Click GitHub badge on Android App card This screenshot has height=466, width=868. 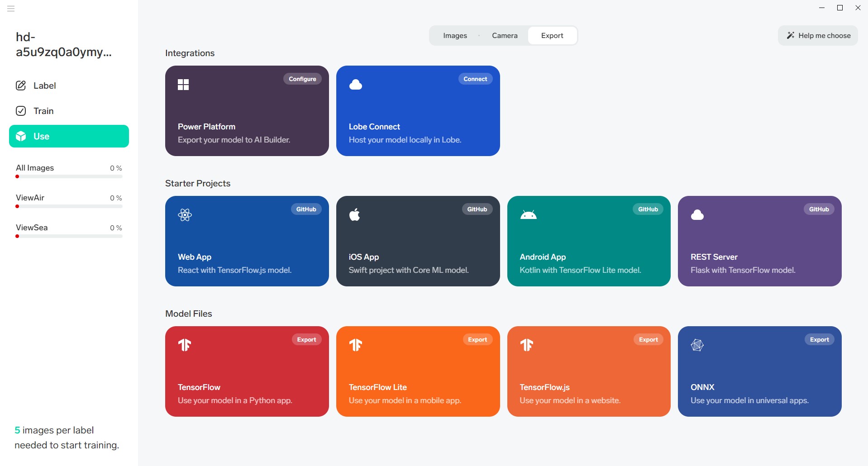648,209
